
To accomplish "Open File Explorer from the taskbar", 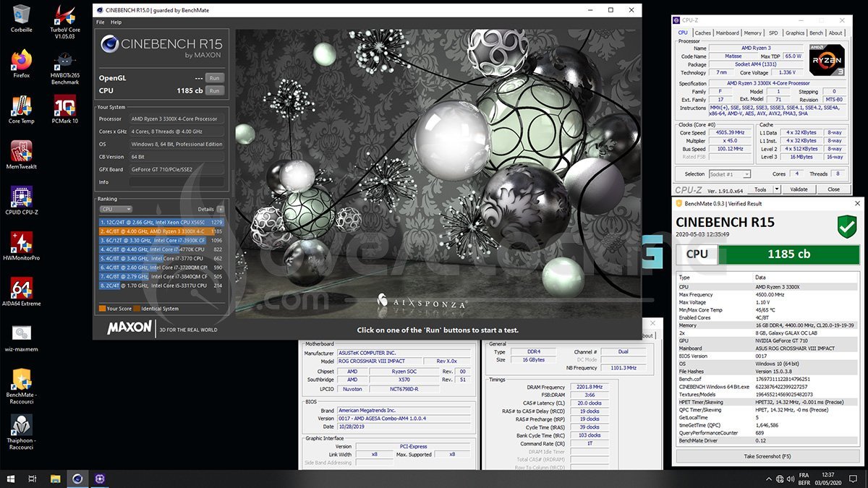I will pos(55,479).
